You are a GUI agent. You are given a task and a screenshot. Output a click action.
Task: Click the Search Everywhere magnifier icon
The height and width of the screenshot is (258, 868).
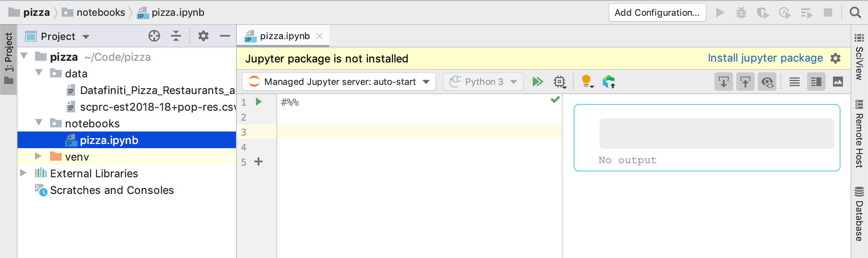pyautogui.click(x=855, y=12)
